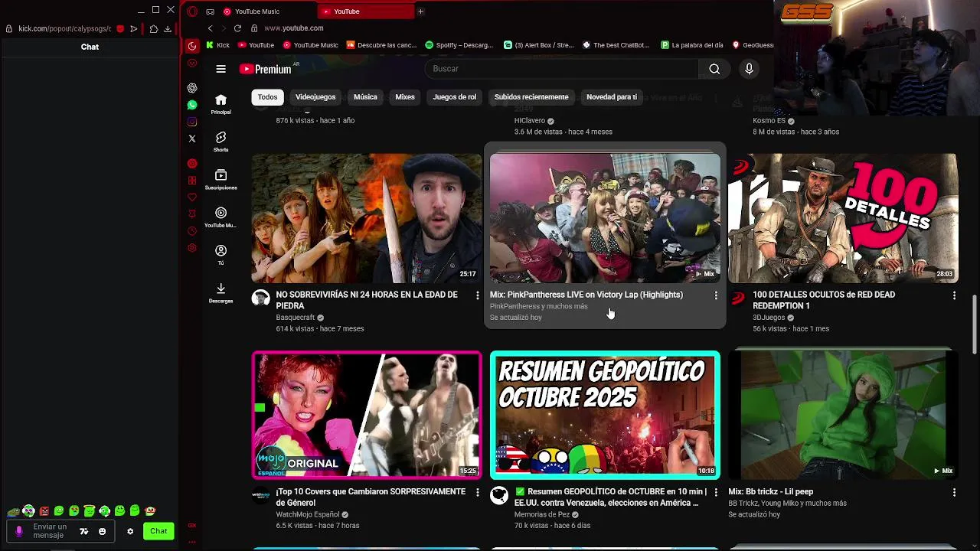Open a new browser tab
980x551 pixels.
point(420,11)
